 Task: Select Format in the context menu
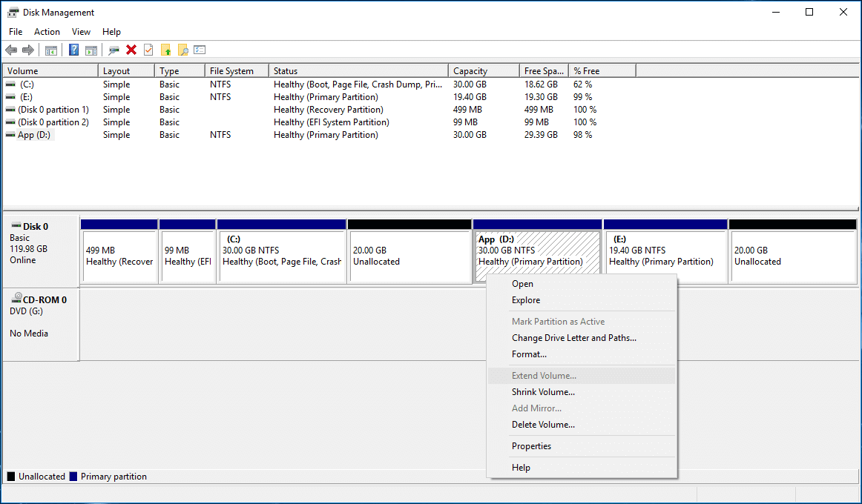pos(529,354)
